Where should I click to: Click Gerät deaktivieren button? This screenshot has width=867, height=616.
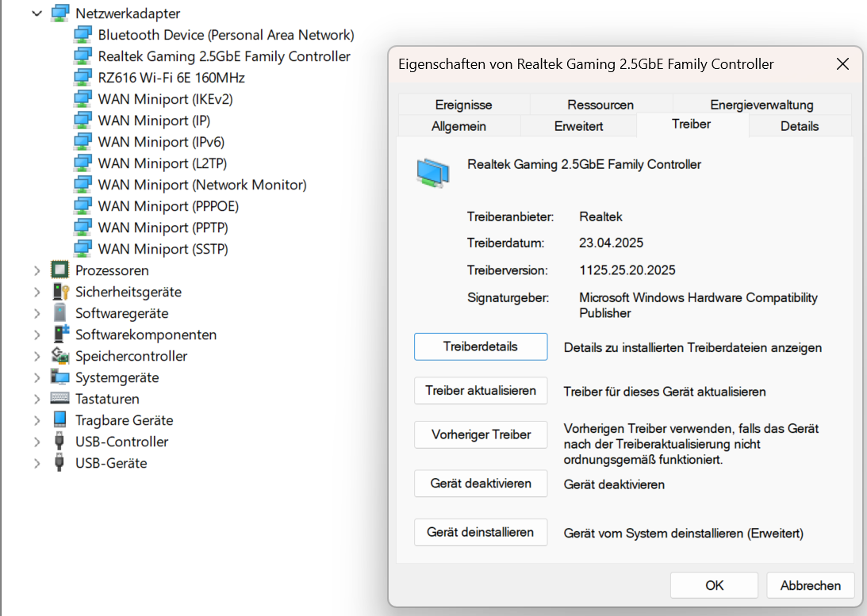click(x=481, y=484)
